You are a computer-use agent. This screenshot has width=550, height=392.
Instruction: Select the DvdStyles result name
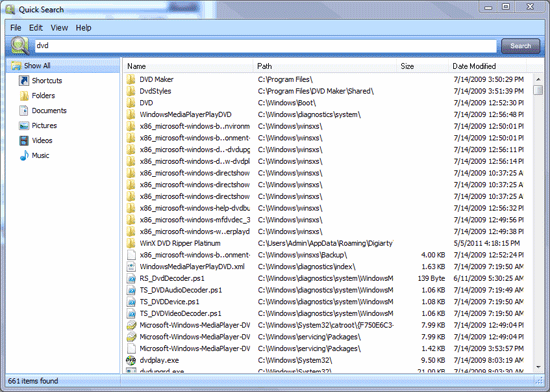click(155, 91)
